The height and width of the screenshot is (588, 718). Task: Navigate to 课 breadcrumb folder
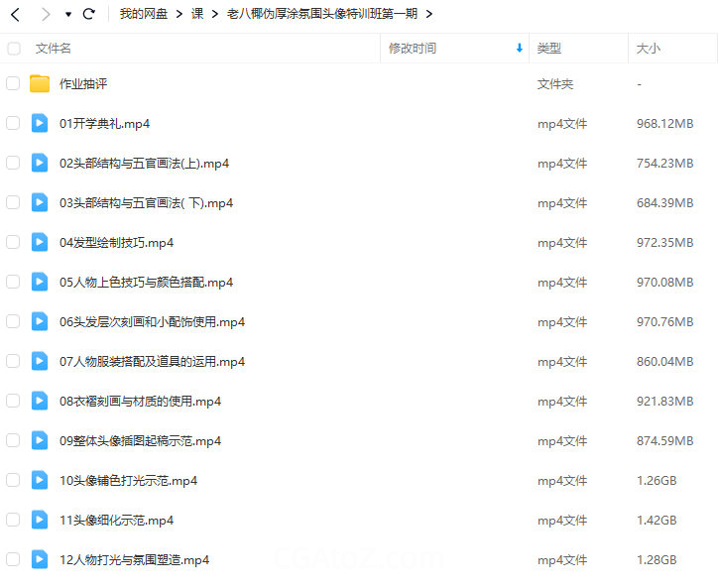tap(197, 14)
